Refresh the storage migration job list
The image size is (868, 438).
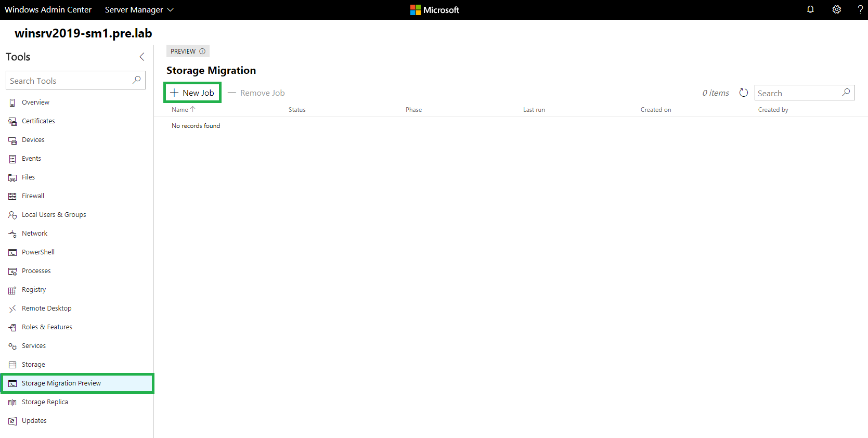coord(744,93)
